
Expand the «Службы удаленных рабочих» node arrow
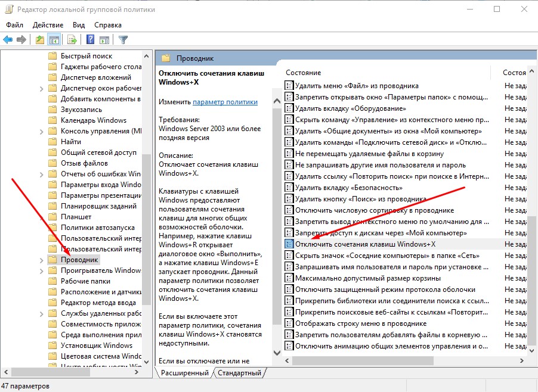point(41,313)
